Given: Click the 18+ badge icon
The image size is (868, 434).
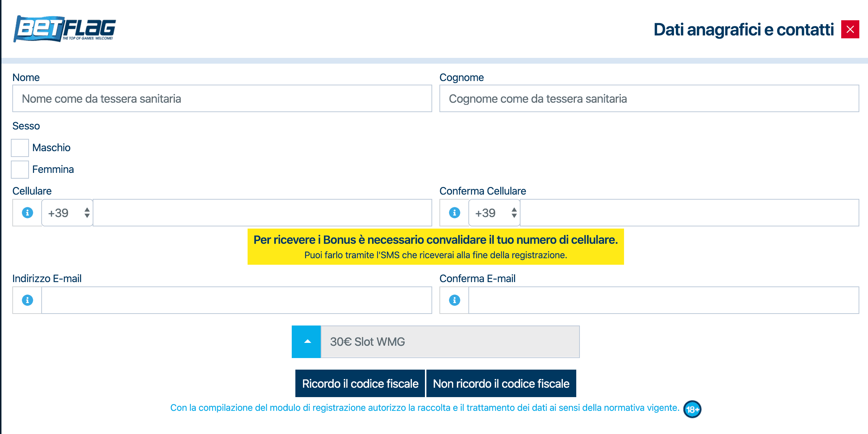Looking at the screenshot, I should (692, 409).
